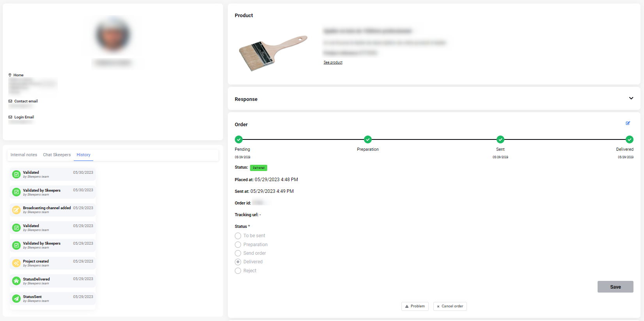Select the Reject status radio button
The height and width of the screenshot is (321, 644).
click(238, 271)
